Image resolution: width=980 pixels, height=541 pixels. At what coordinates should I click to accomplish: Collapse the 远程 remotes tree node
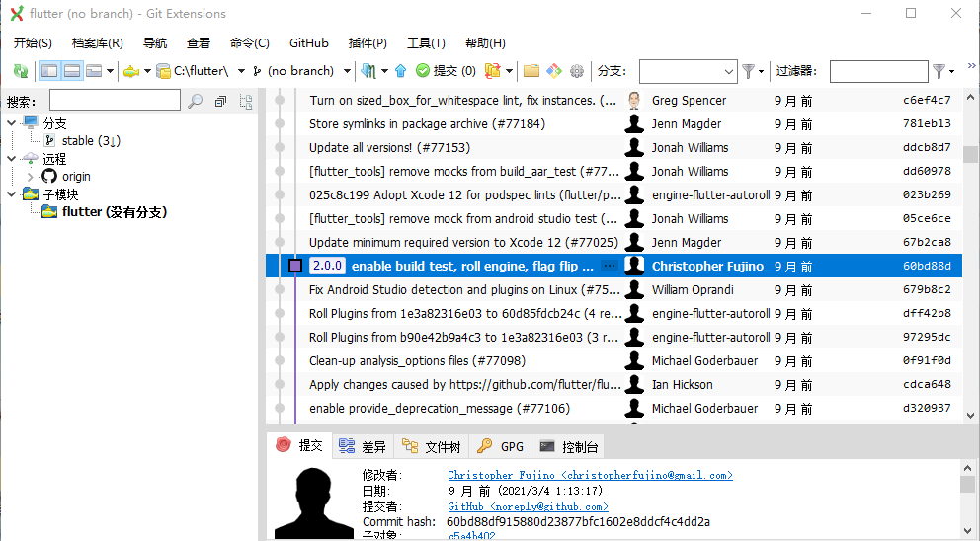point(12,159)
